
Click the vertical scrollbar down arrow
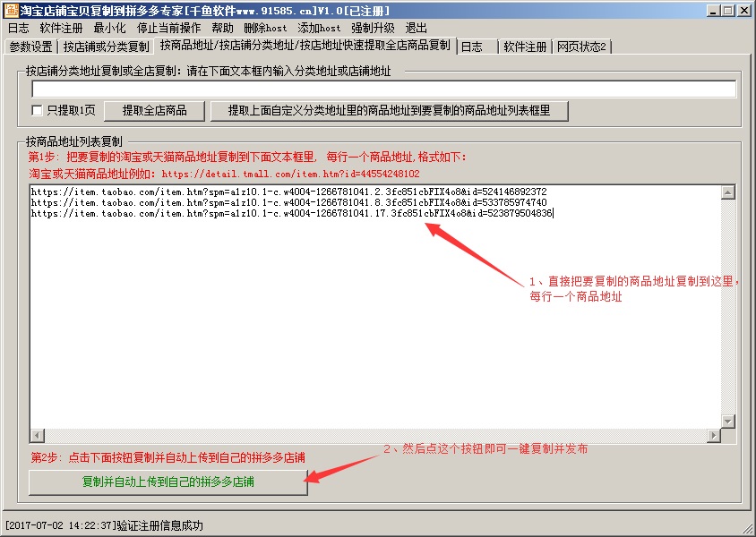coord(728,421)
